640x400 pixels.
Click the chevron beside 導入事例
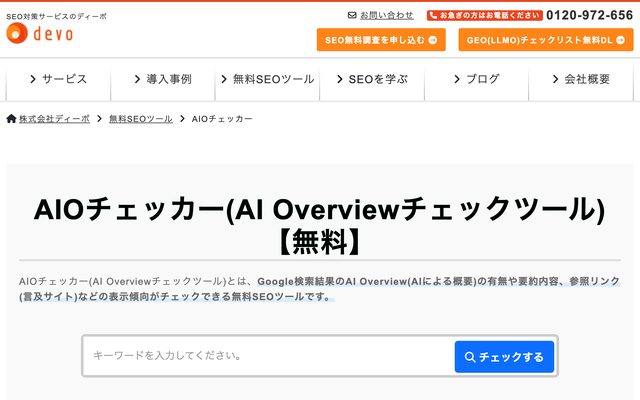(x=138, y=79)
